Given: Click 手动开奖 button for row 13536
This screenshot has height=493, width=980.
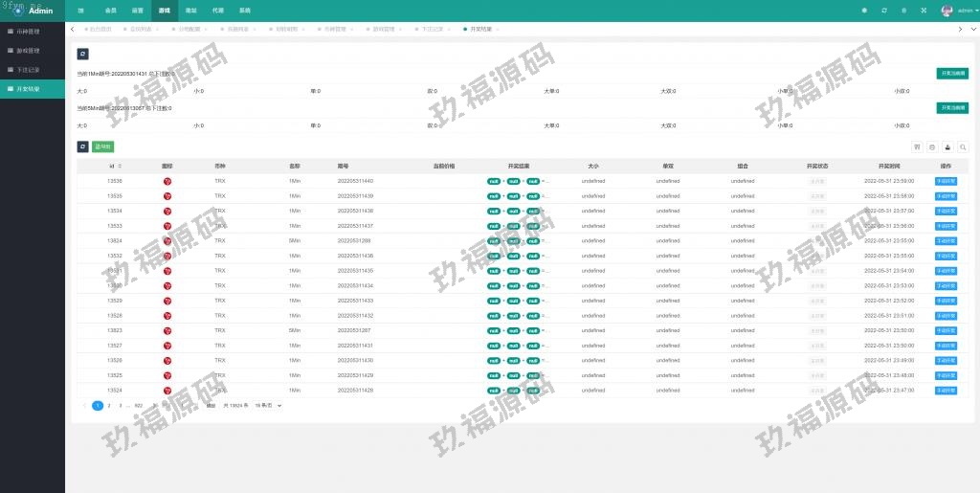Looking at the screenshot, I should (946, 181).
